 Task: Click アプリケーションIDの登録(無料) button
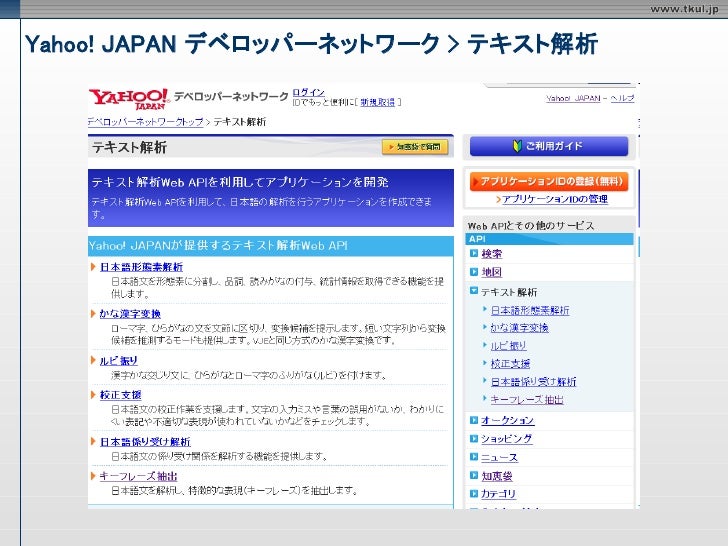coord(549,181)
